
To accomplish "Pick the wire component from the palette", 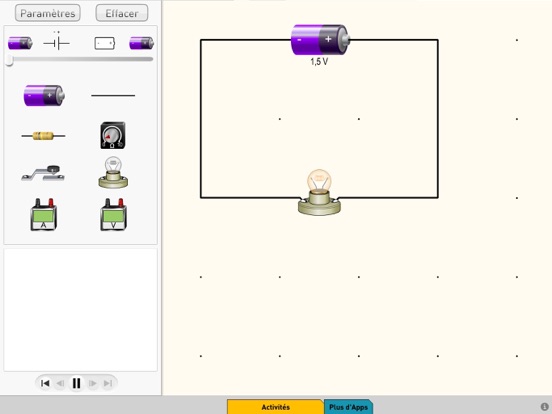I will (x=113, y=95).
